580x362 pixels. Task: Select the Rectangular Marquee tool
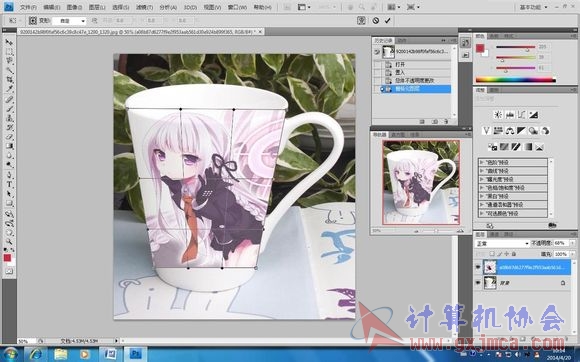[x=9, y=52]
